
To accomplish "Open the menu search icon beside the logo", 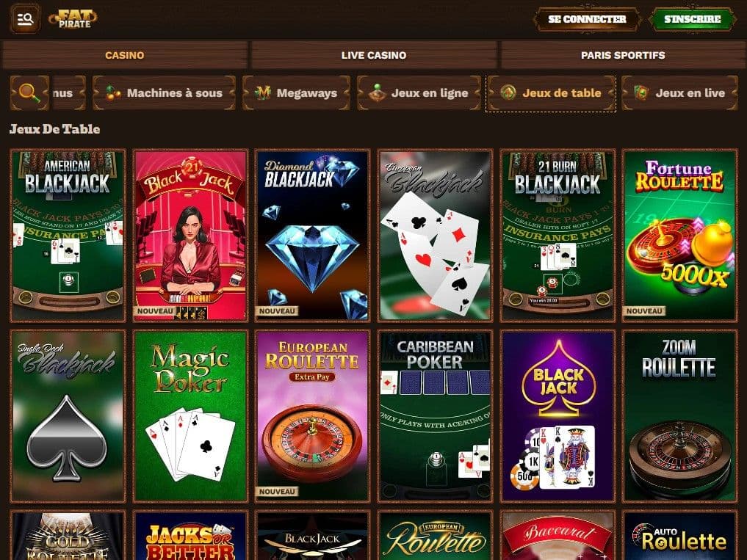I will point(25,19).
